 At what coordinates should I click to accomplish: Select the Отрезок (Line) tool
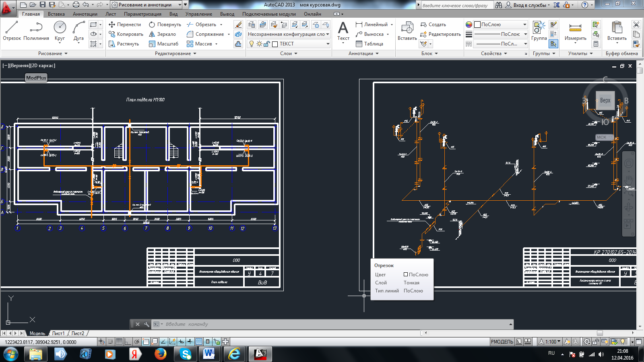click(x=12, y=31)
